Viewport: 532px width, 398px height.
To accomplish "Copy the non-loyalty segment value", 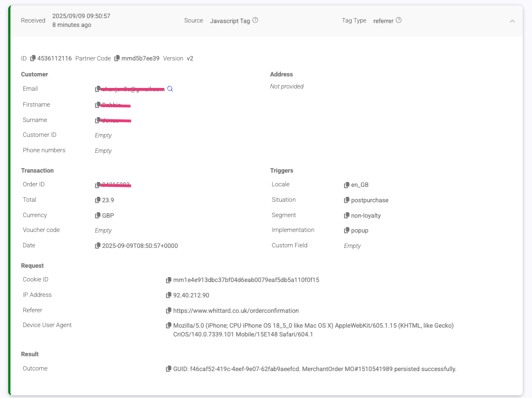I will (347, 215).
